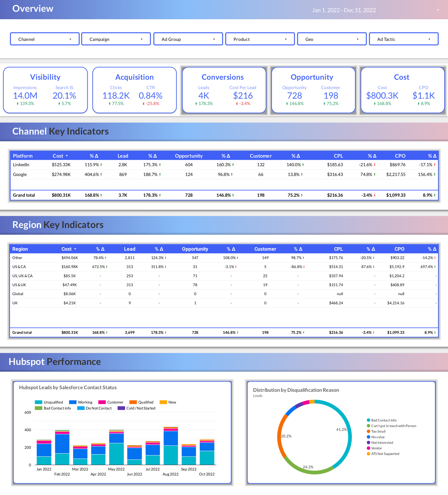
Task: Open the Campaign filter dropdown
Action: pyautogui.click(x=142, y=39)
